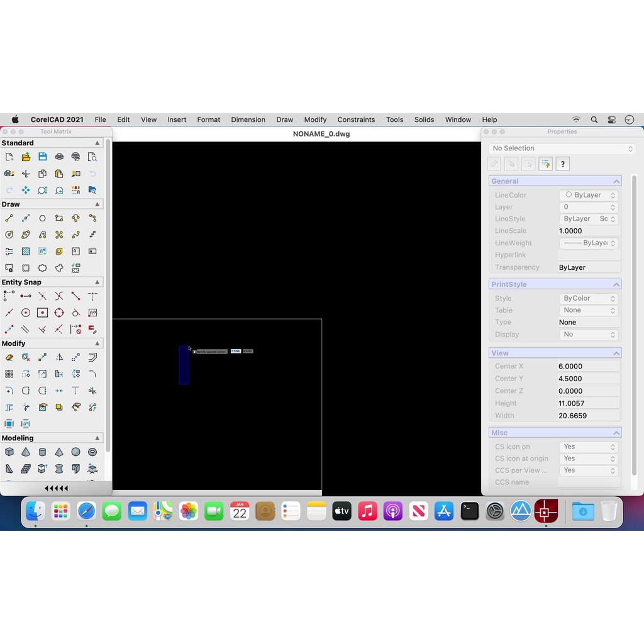Select the Mirror tool in Modify section

tap(59, 357)
